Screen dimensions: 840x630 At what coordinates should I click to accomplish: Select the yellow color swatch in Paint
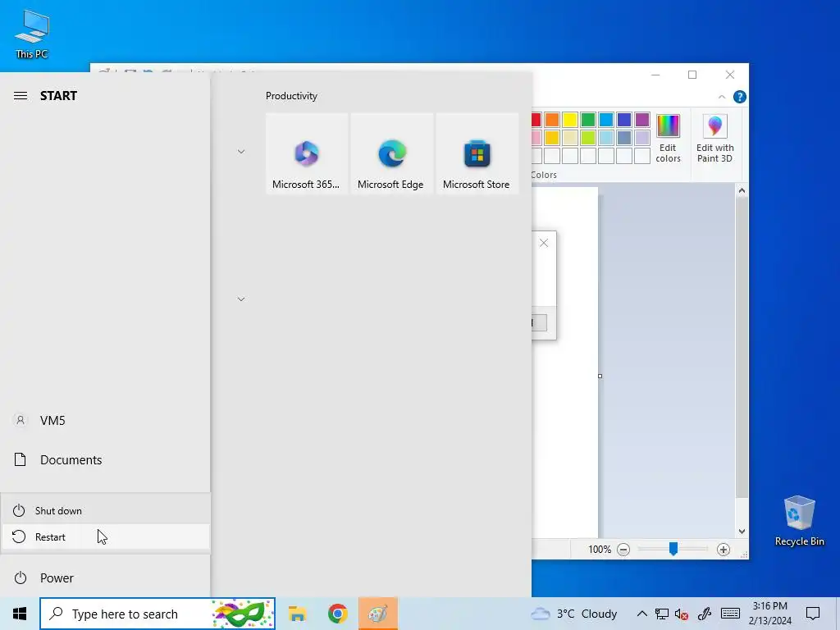[x=570, y=120]
